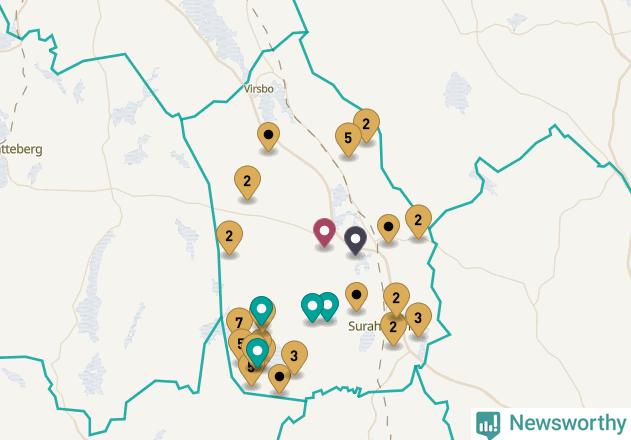Select the yellow dot marker above Surahammar label

(356, 297)
